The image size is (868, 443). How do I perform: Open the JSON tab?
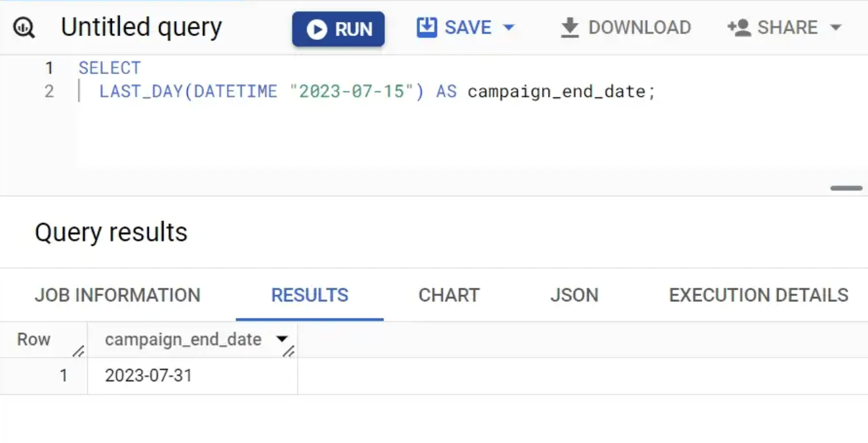coord(574,295)
